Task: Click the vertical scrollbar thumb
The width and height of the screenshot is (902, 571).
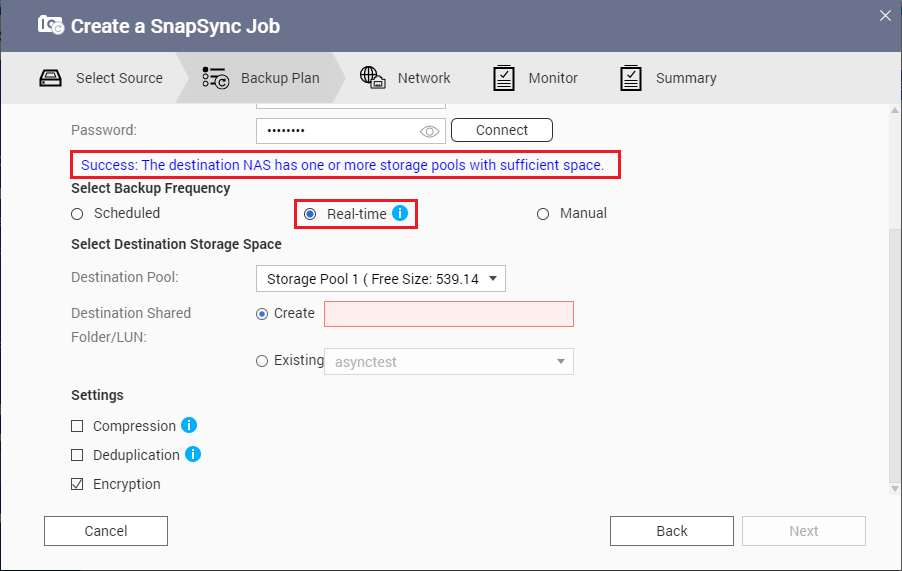Action: (x=894, y=354)
